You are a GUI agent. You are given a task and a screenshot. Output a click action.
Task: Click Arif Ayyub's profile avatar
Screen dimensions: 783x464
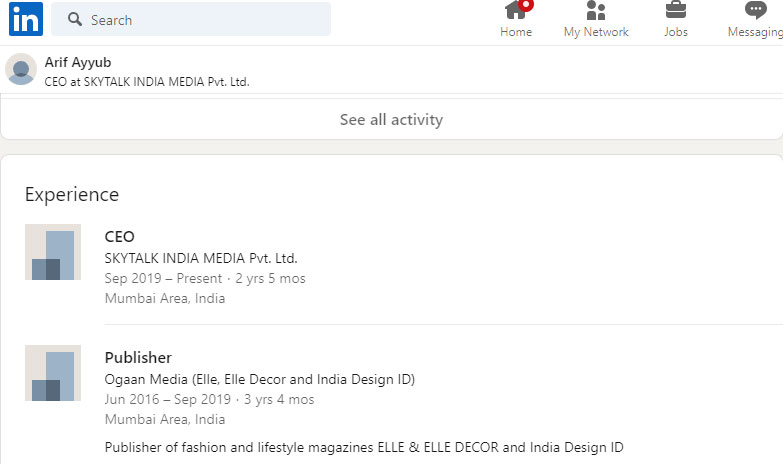21,70
